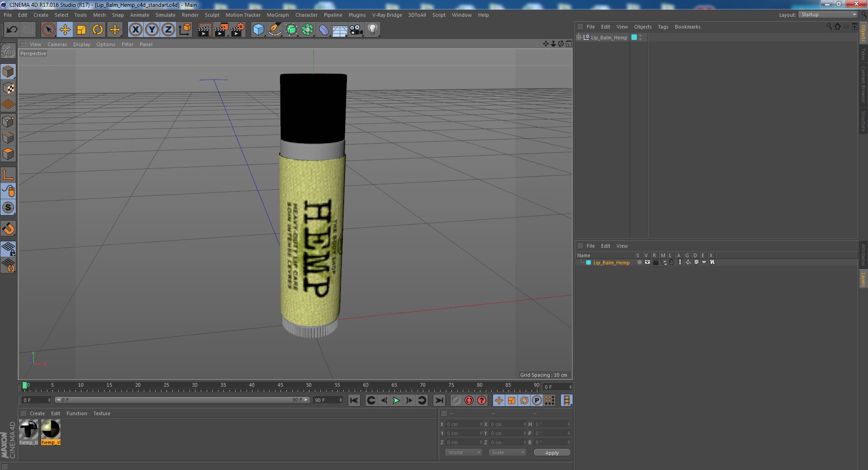Switch to Model mode
The width and height of the screenshot is (868, 470).
(x=8, y=72)
